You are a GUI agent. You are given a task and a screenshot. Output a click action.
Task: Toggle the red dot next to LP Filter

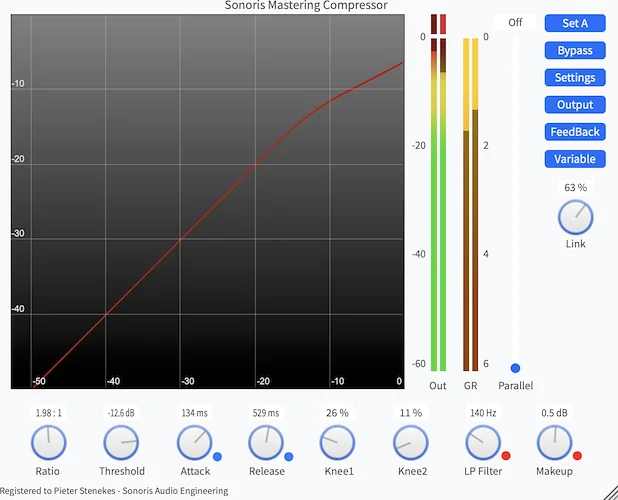pyautogui.click(x=506, y=456)
